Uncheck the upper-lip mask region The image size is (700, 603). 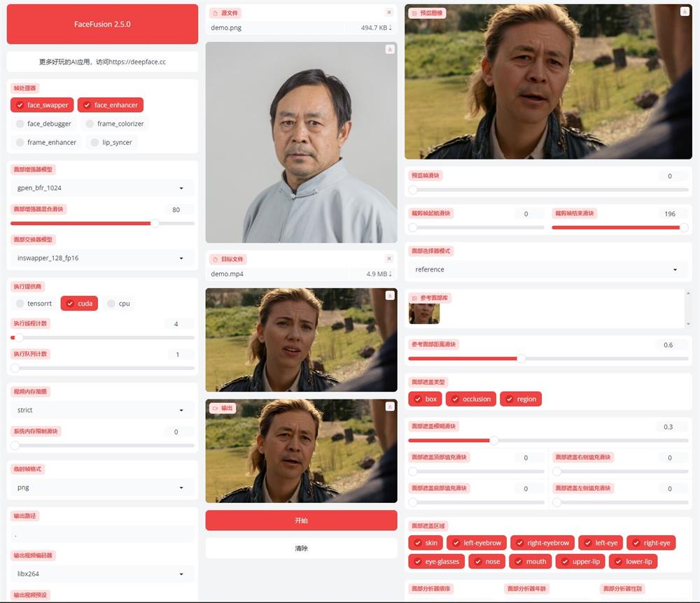pos(580,562)
